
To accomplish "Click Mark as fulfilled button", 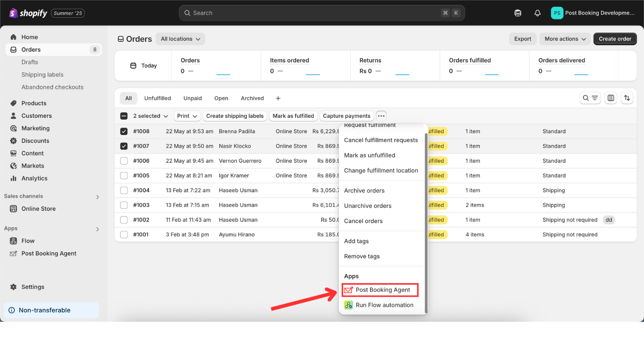I will coord(293,116).
